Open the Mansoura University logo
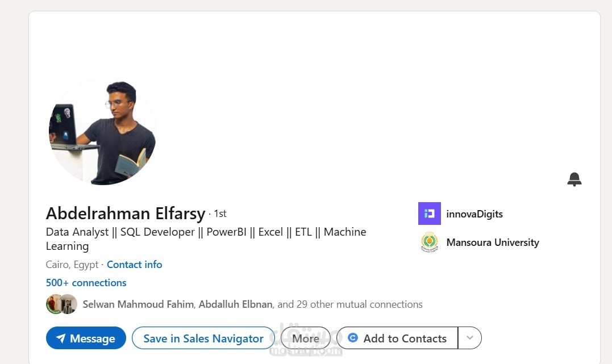The height and width of the screenshot is (364, 612). [x=430, y=242]
